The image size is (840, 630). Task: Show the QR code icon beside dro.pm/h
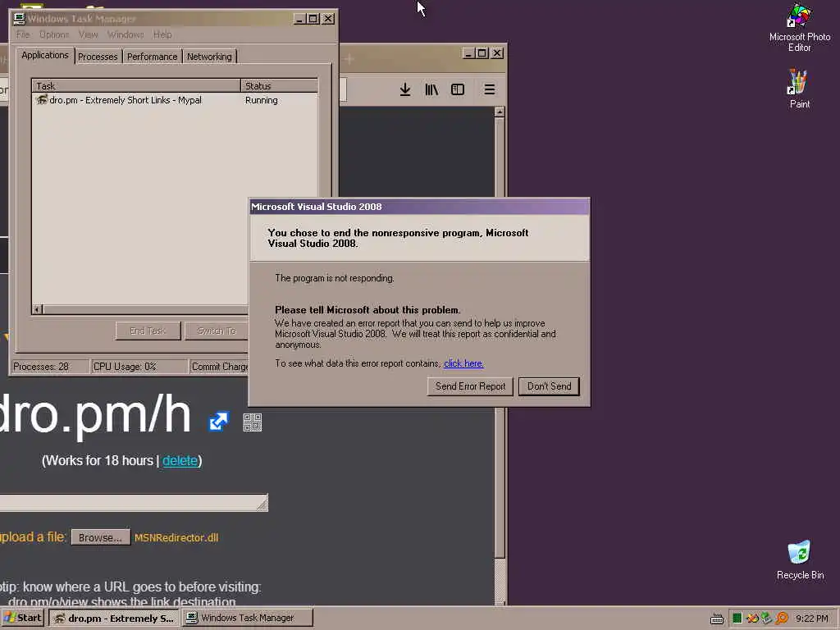[x=253, y=422]
